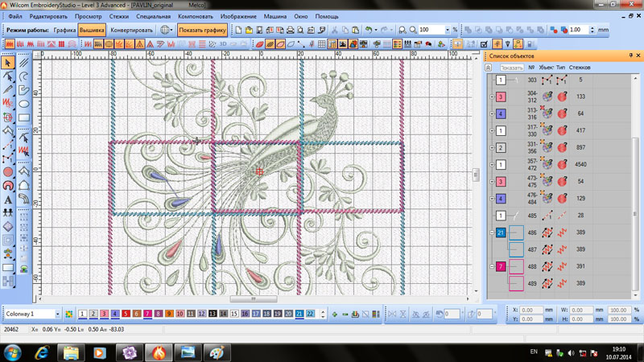Click the Zoom magnifier icon
644x362 pixels.
(413, 31)
